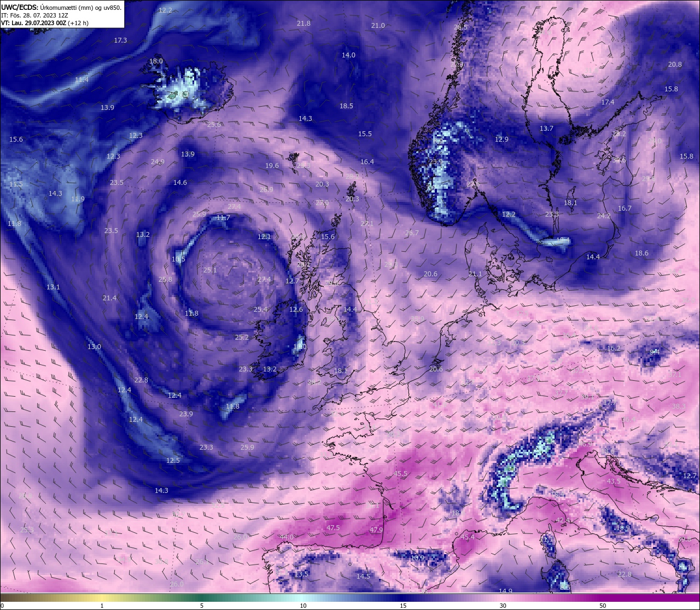Click the 11.5 value

16,184
